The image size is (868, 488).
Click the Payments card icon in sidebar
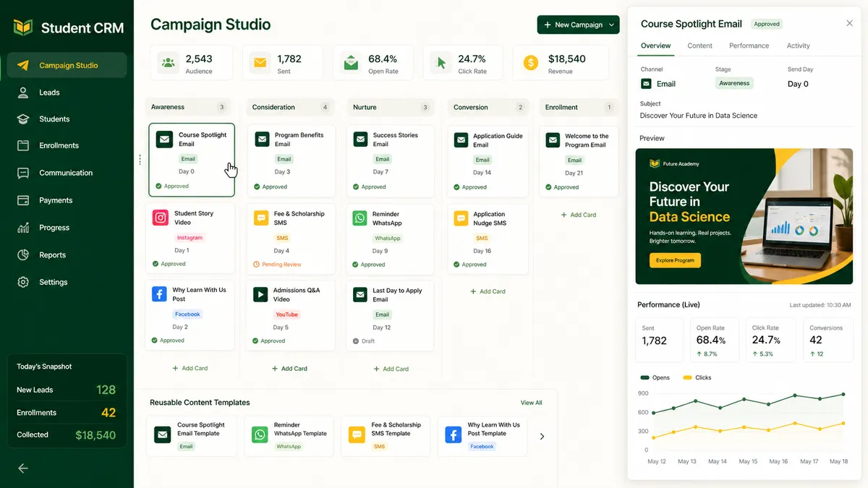click(23, 200)
